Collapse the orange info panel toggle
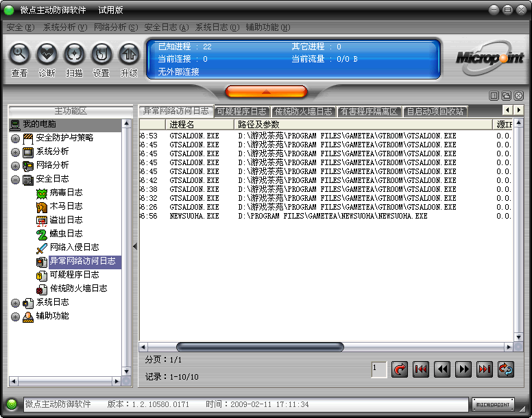The width and height of the screenshot is (532, 418). pyautogui.click(x=266, y=92)
